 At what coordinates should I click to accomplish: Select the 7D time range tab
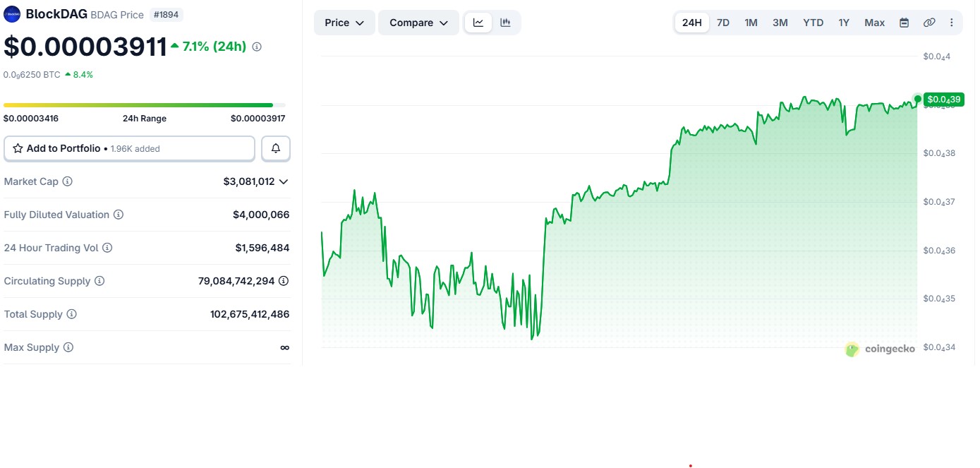tap(723, 23)
